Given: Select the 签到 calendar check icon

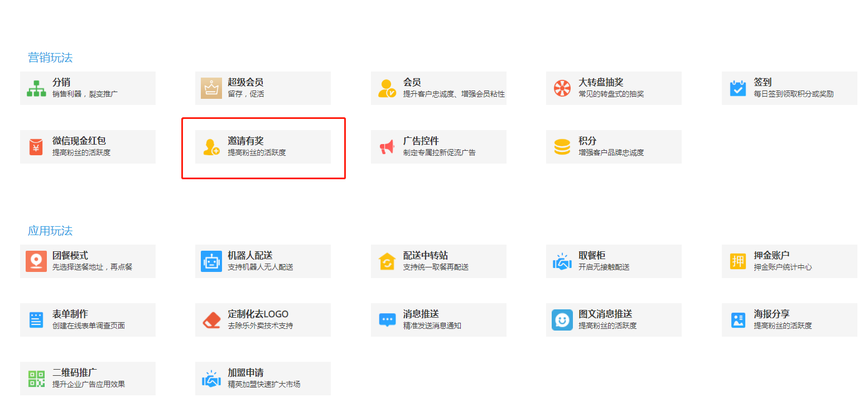Looking at the screenshot, I should 737,88.
